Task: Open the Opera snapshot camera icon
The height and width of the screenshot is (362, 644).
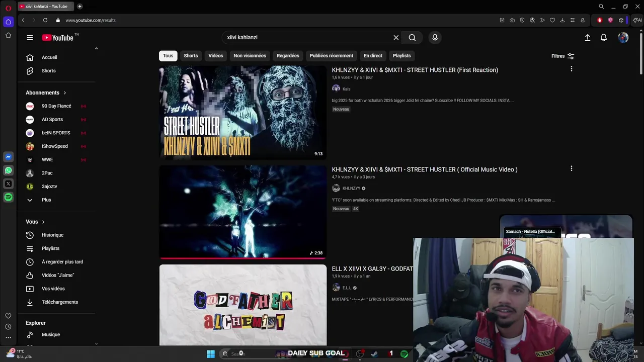Action: (512, 20)
